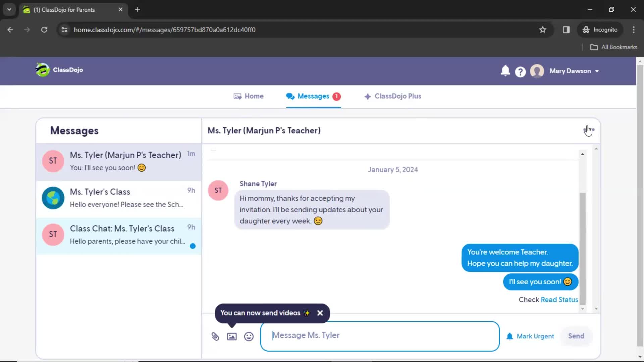The image size is (644, 362).
Task: Click the Send button
Action: (576, 336)
